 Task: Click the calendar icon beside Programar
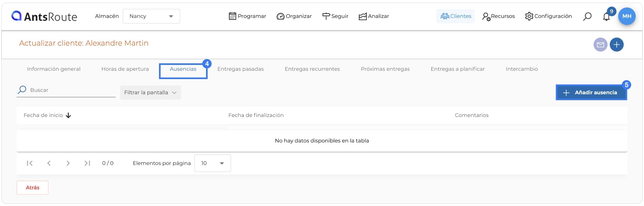click(x=232, y=16)
